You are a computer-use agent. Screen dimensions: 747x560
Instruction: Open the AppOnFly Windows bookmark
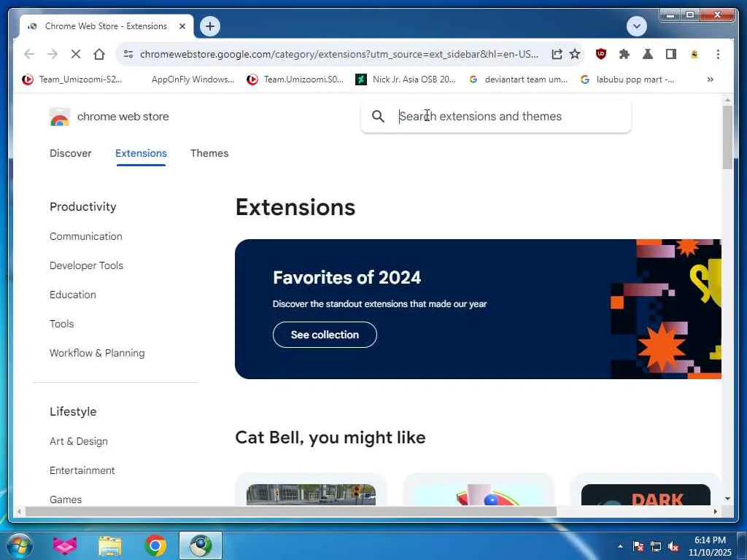pyautogui.click(x=193, y=79)
